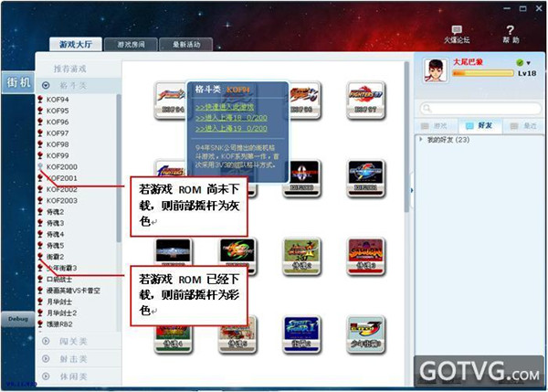Select 漫画英雄VS卡普空 in the list

(x=73, y=291)
